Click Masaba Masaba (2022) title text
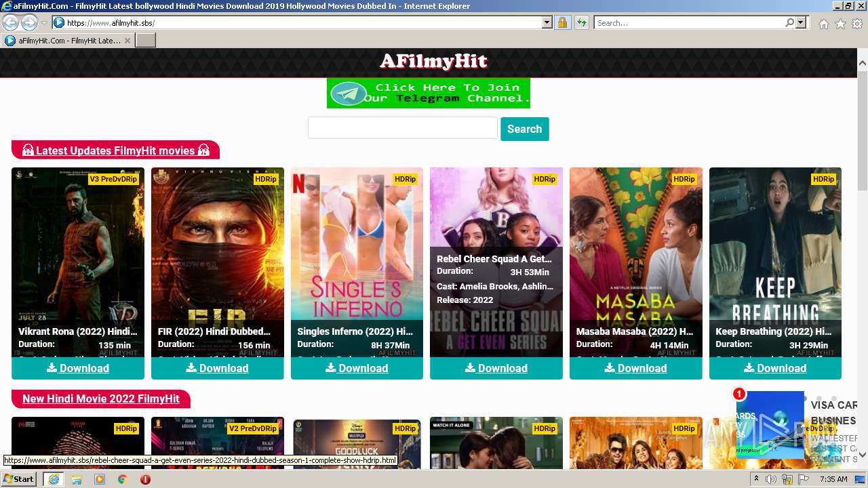This screenshot has width=868, height=488. pyautogui.click(x=635, y=331)
